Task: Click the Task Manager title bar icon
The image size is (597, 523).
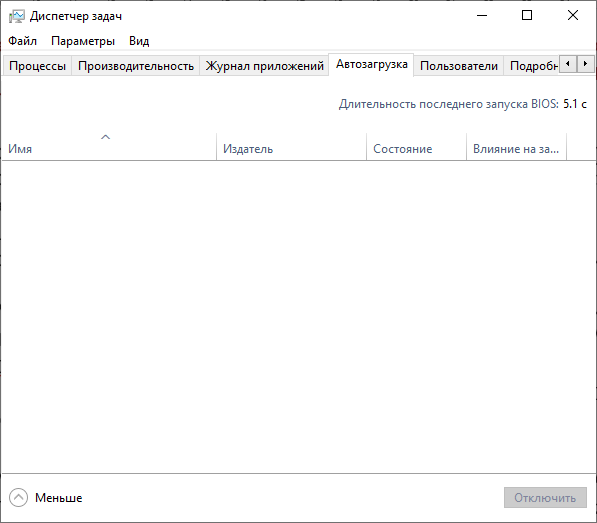Action: (17, 16)
